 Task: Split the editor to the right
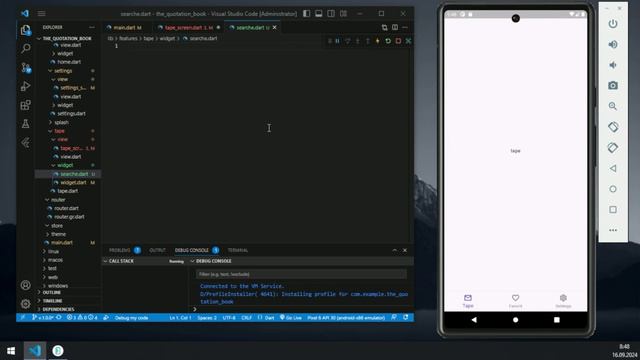click(x=395, y=27)
